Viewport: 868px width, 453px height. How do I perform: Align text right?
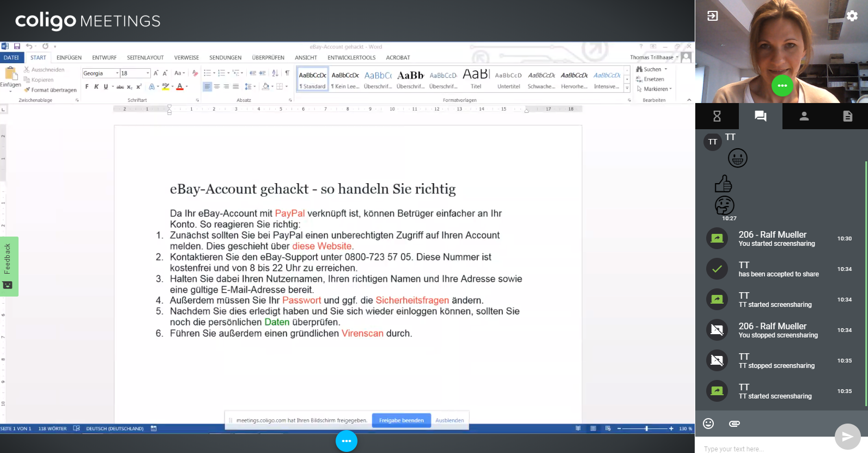(x=226, y=87)
